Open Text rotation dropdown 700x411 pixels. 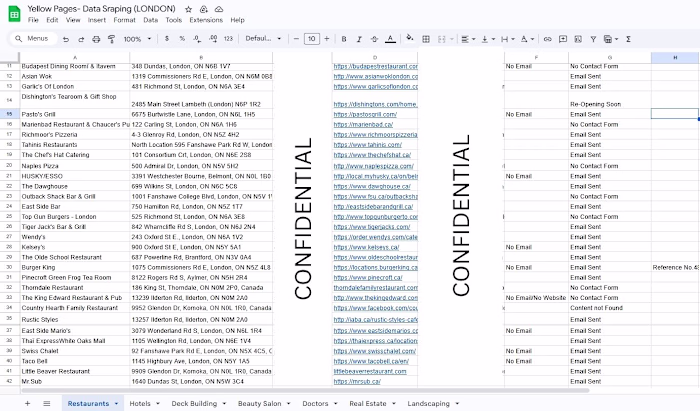coord(527,39)
